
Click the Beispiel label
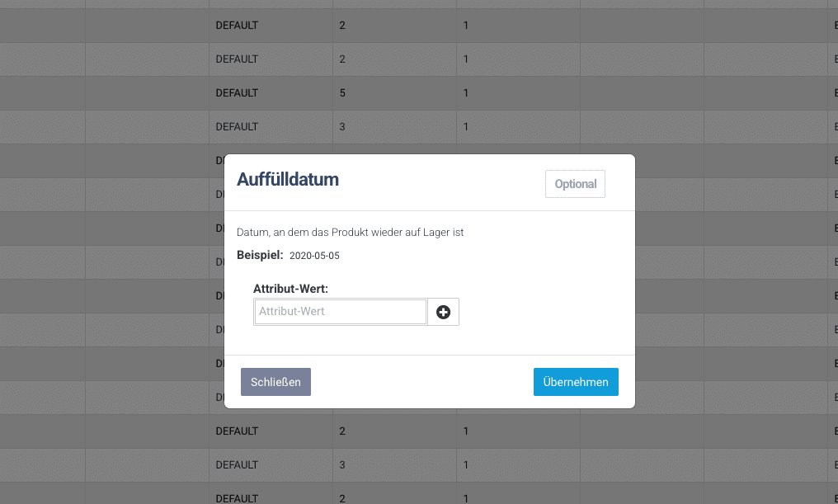pos(260,255)
